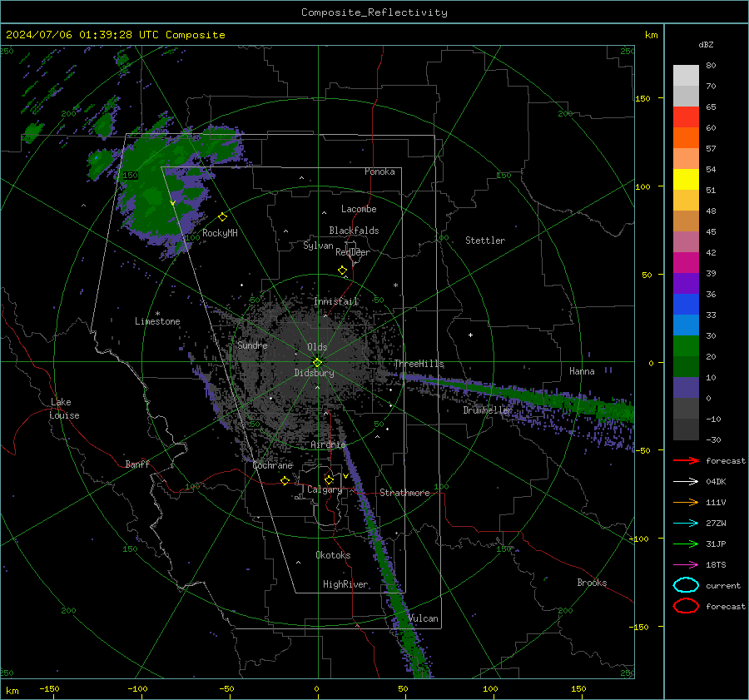Click the cyan current ellipse legend icon

(x=686, y=585)
